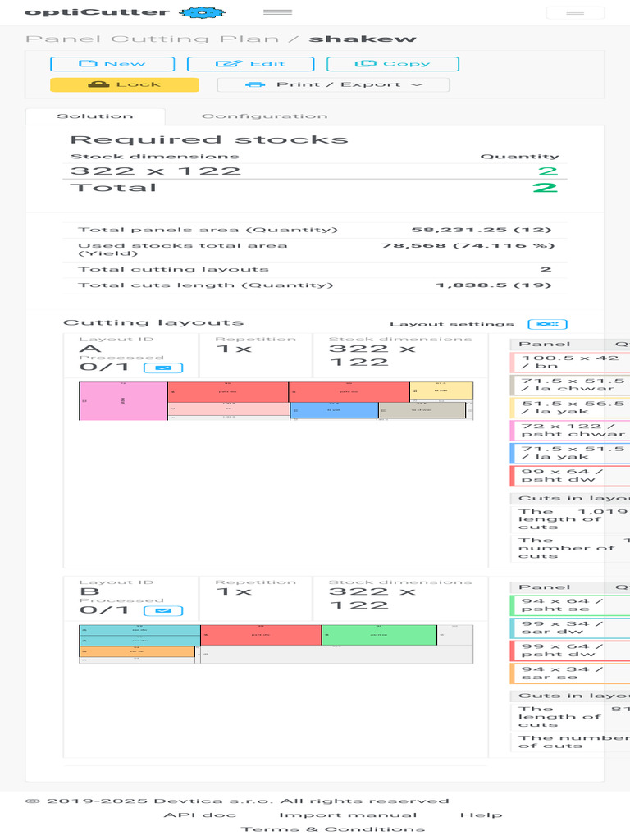Expand the Print / Export dropdown

[333, 84]
